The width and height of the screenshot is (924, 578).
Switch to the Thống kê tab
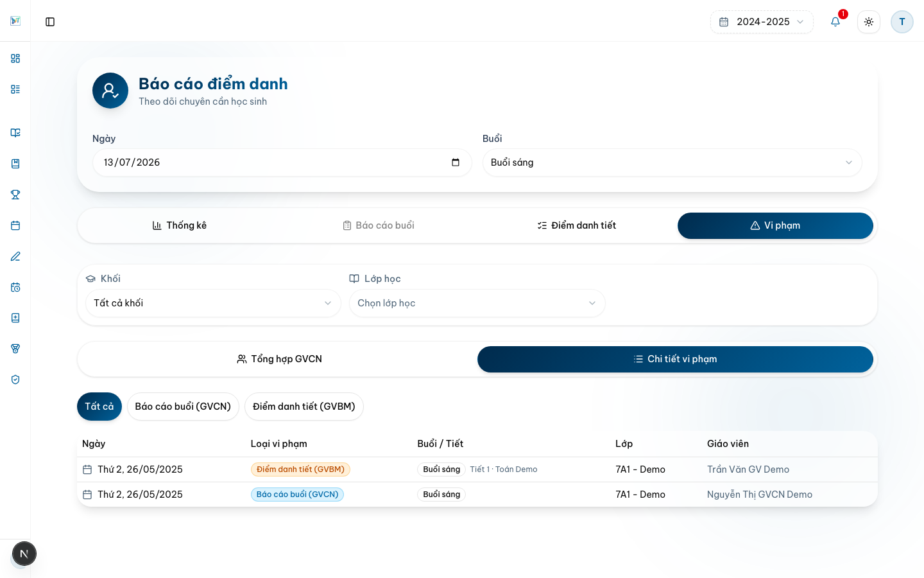[x=180, y=225]
